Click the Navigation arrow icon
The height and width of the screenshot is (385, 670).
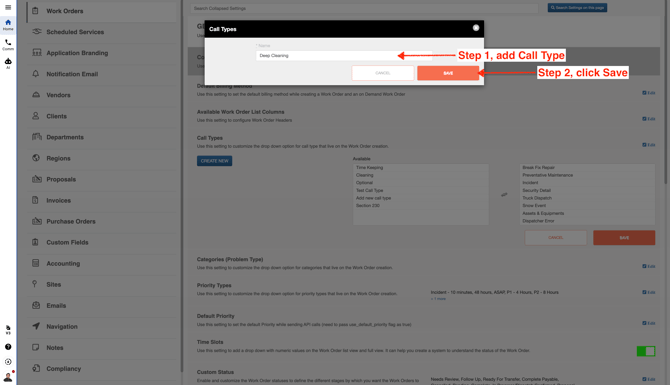36,326
